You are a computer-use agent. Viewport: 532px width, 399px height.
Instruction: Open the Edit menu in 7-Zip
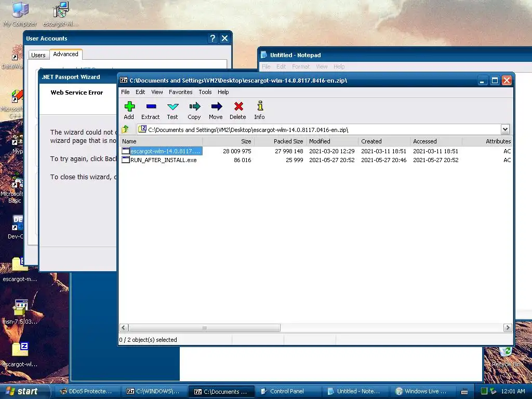tap(140, 92)
